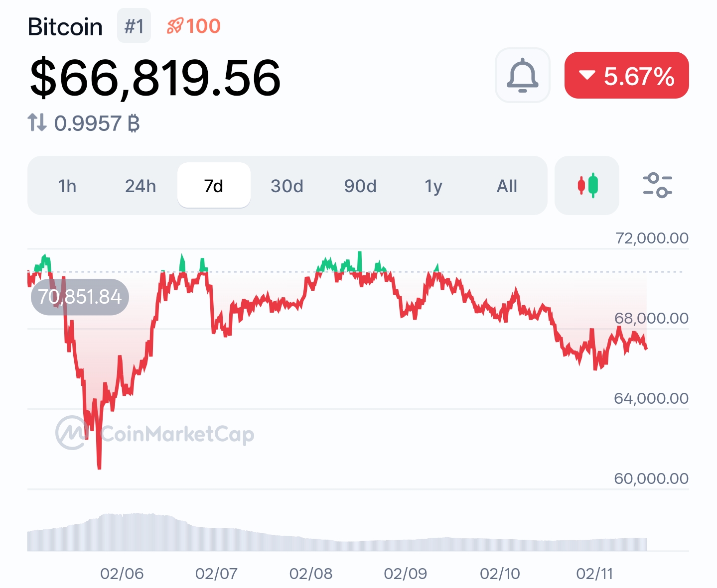Select the 1h timeframe tab
Viewport: 717px width, 588px height.
67,186
